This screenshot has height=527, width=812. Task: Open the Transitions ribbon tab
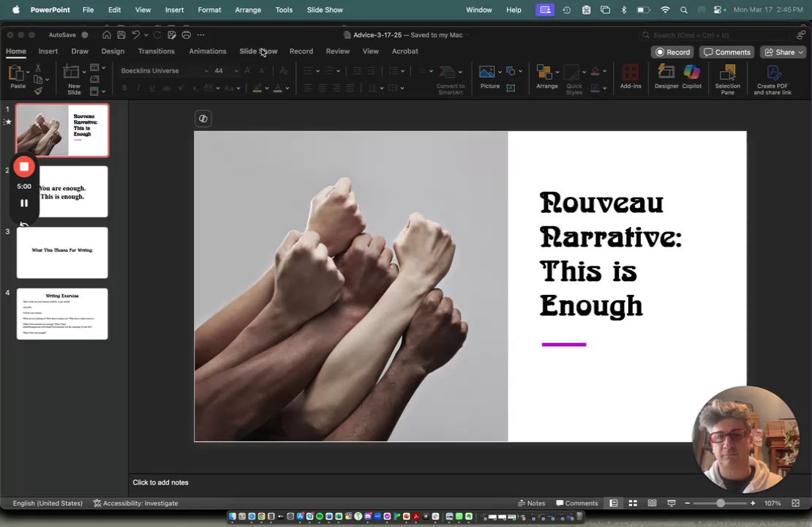pyautogui.click(x=156, y=51)
